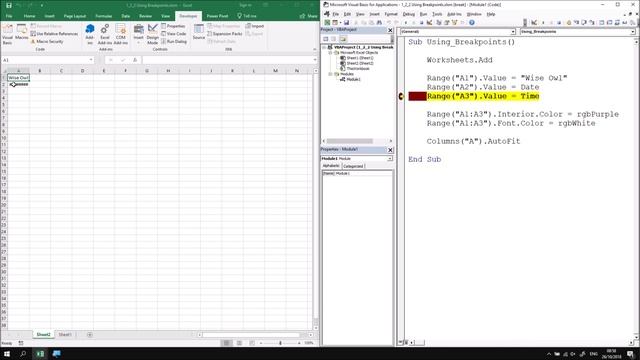Image resolution: width=640 pixels, height=360 pixels.
Task: Select the Sheet1 worksheet tab
Action: [x=65, y=335]
